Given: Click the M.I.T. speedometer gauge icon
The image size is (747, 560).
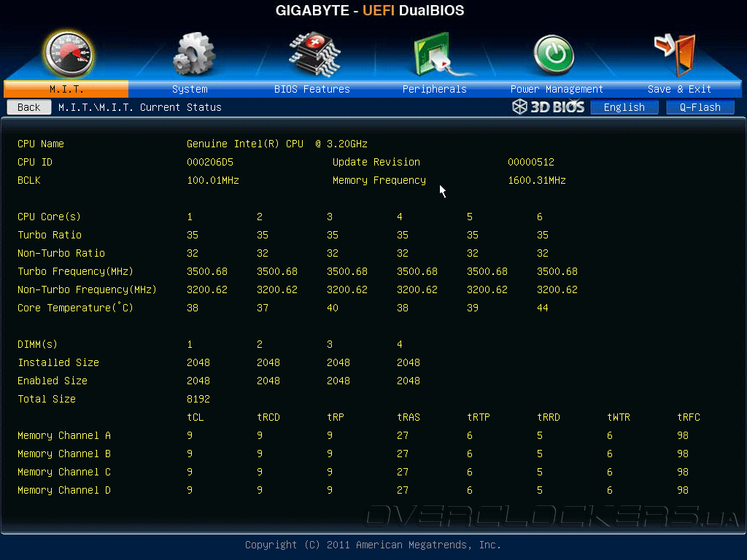Looking at the screenshot, I should point(69,55).
